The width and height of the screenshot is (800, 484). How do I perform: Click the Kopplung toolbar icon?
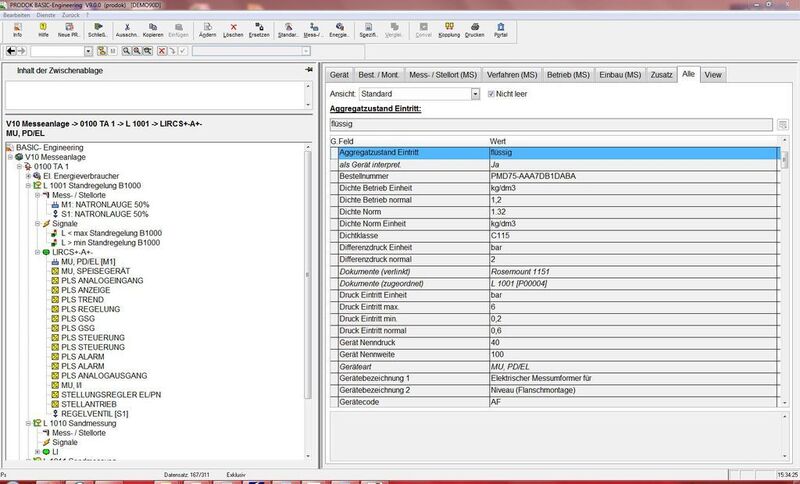(x=449, y=29)
